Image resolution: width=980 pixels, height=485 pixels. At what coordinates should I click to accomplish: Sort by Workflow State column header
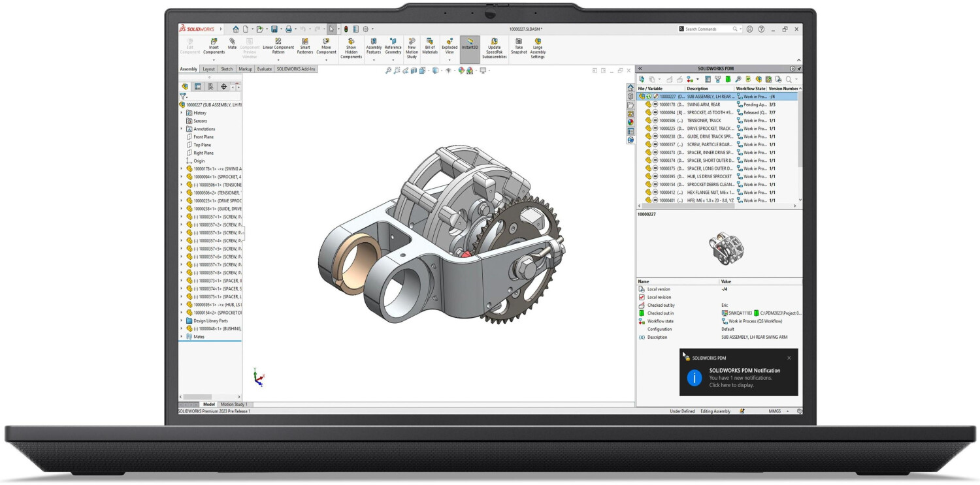pos(749,88)
